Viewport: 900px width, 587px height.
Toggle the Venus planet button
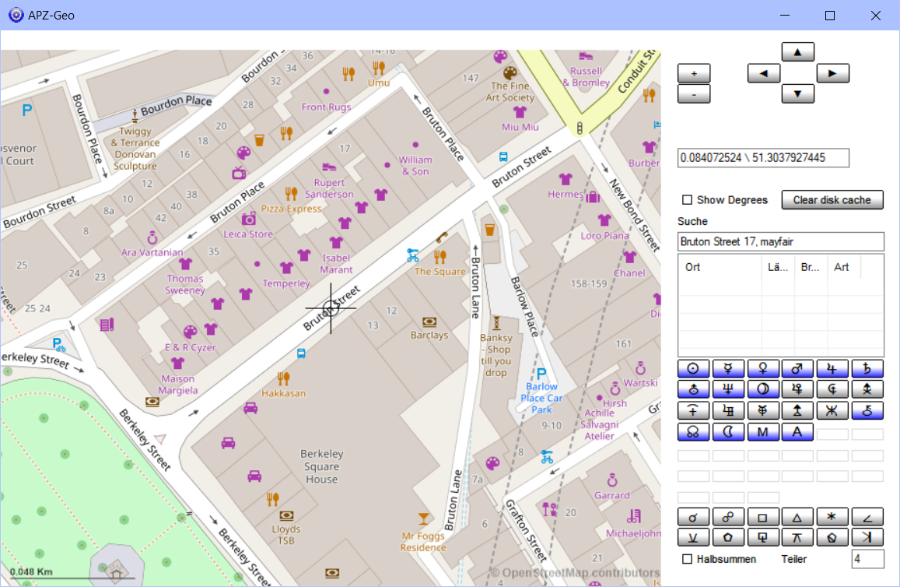pyautogui.click(x=763, y=369)
